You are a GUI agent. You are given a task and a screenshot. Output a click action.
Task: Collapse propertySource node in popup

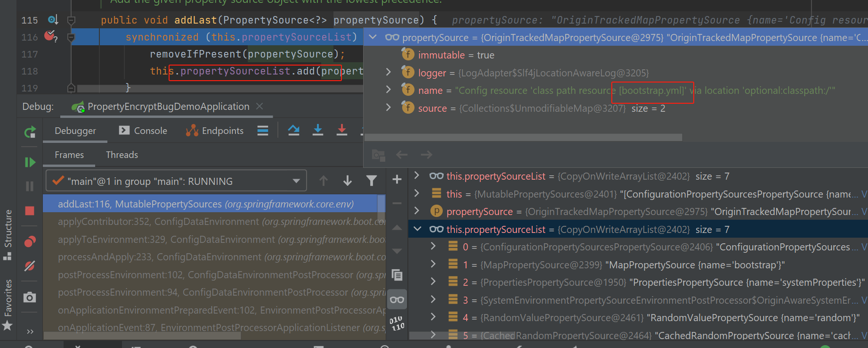373,37
